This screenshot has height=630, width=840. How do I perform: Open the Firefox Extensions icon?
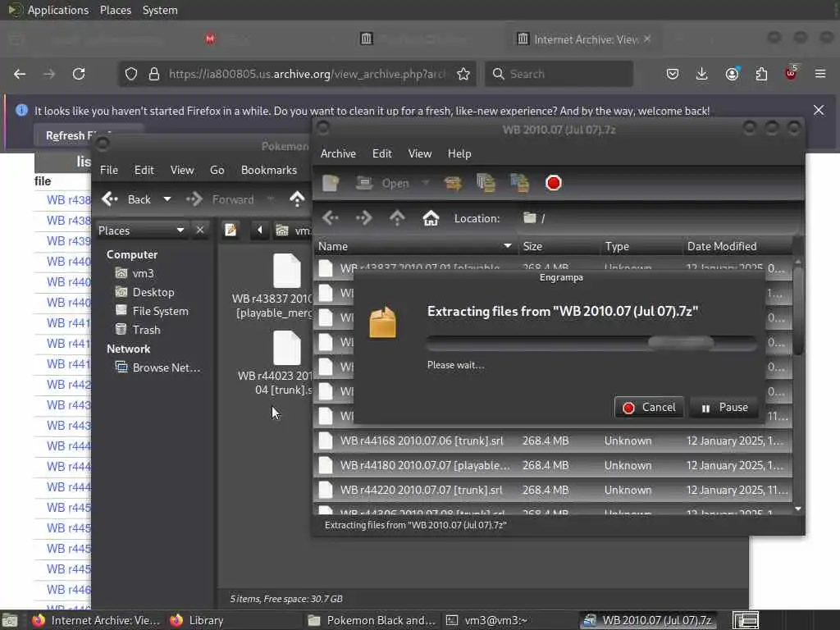[x=761, y=74]
